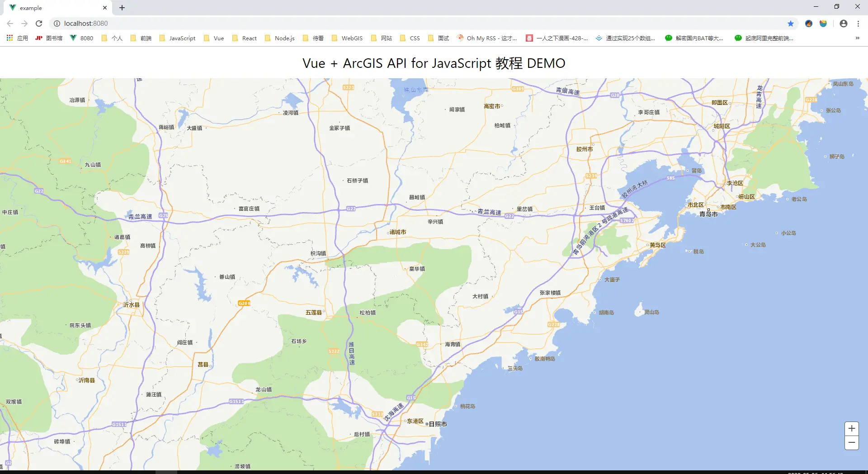
Task: Click the 大公岛 island label
Action: (758, 245)
